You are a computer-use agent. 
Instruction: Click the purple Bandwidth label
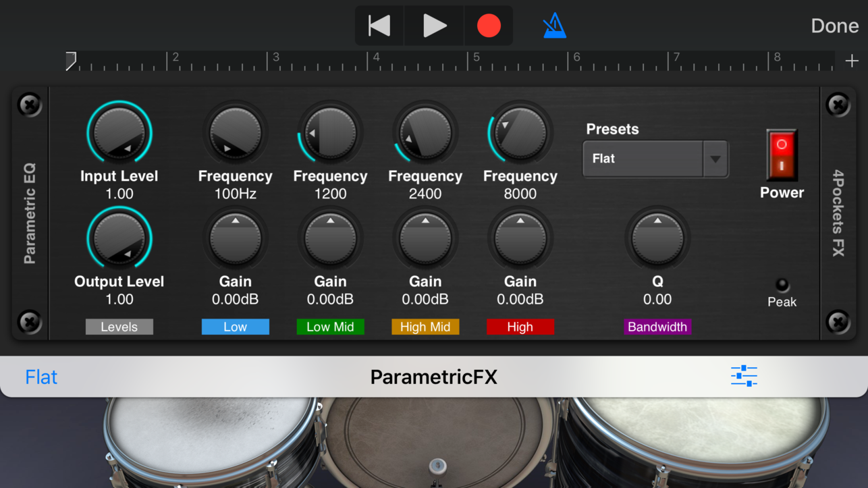[657, 327]
